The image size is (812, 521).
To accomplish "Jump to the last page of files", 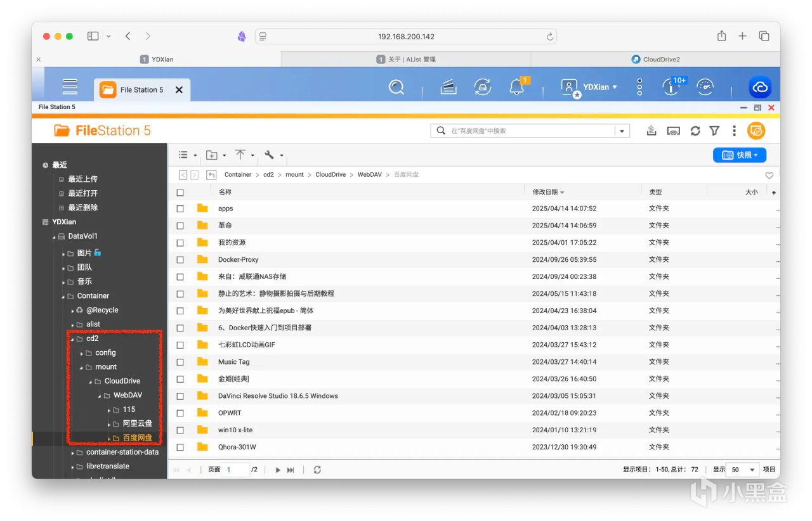I will coord(291,470).
